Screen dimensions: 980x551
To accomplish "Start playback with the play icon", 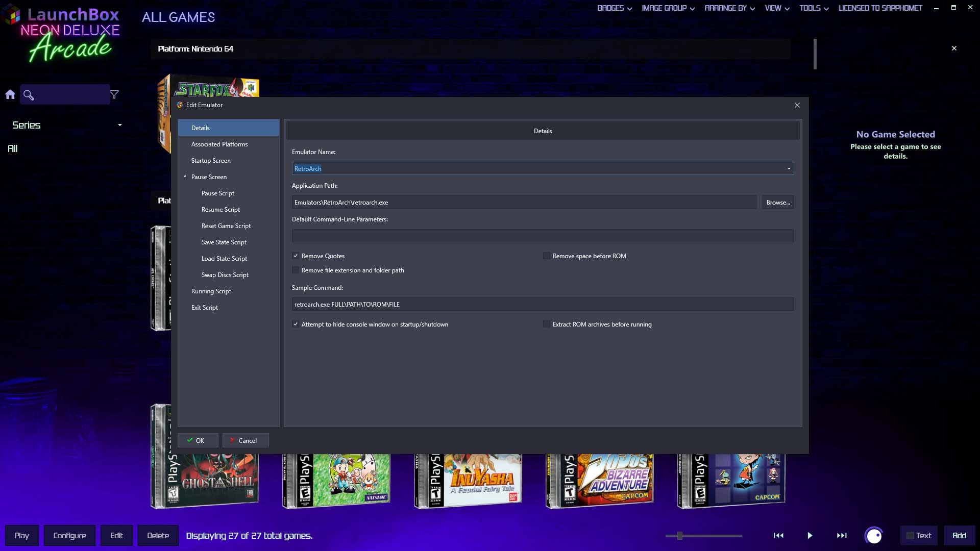I will point(810,536).
